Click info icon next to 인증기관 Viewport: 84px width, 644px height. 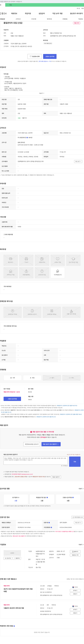point(49,523)
